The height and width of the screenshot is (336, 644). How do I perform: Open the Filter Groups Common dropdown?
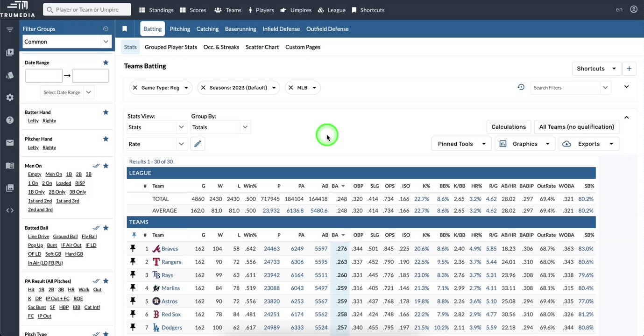67,42
